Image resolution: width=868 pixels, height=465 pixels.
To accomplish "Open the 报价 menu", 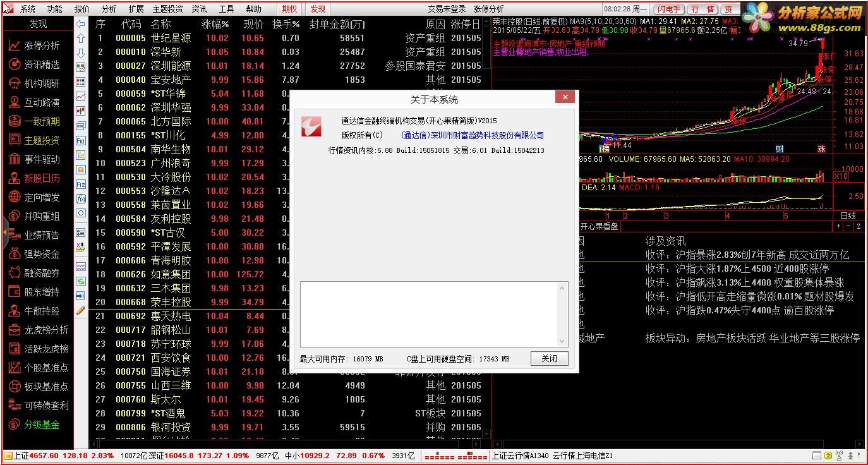I will click(x=82, y=9).
